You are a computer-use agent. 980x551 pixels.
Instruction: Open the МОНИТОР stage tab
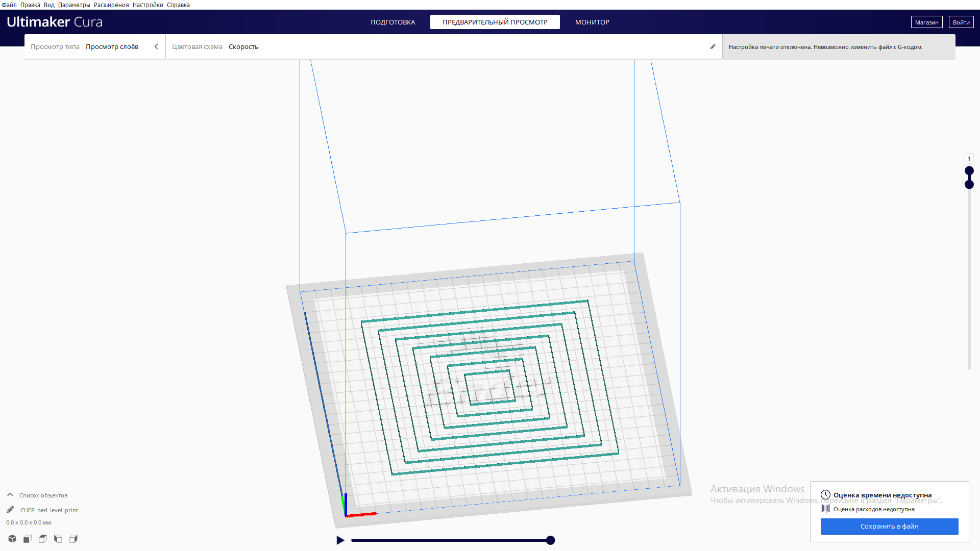(x=592, y=22)
